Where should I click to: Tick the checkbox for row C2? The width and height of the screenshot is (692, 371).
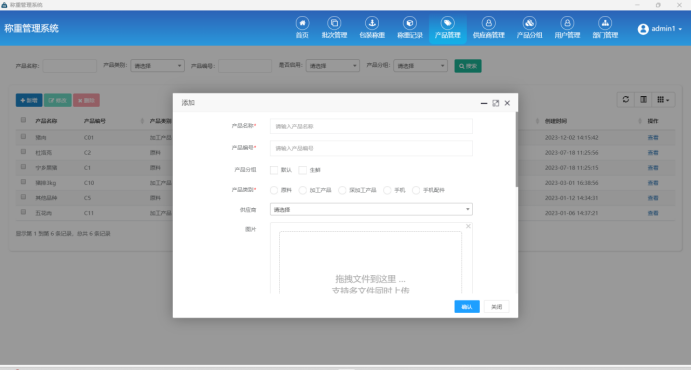click(23, 152)
